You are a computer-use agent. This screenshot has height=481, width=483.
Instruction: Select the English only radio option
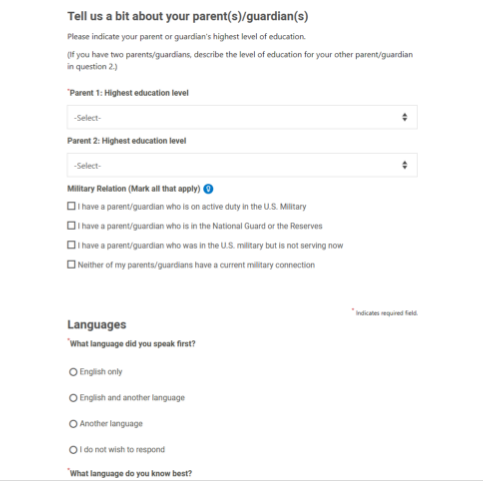point(73,372)
